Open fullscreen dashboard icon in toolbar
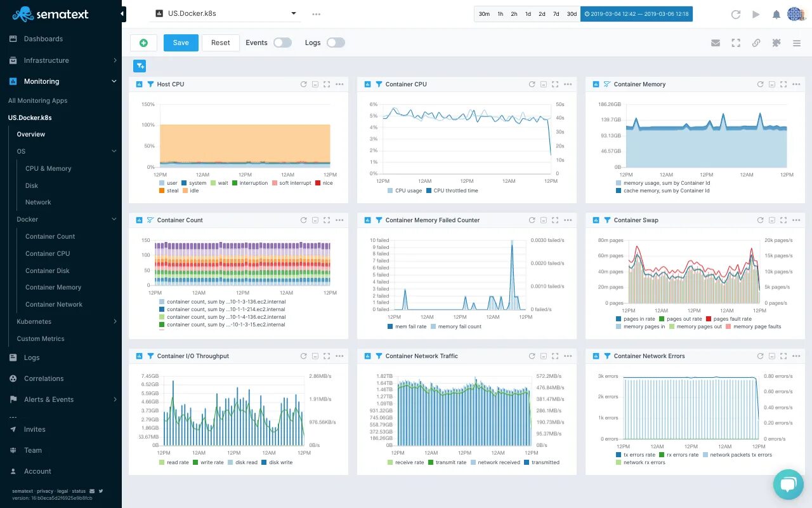This screenshot has width=812, height=508. [x=736, y=43]
